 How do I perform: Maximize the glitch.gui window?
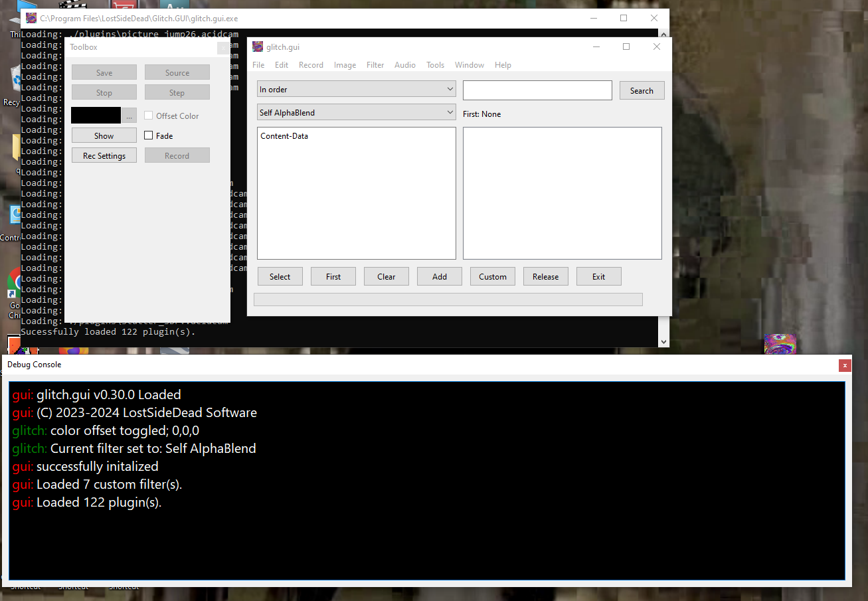coord(626,46)
